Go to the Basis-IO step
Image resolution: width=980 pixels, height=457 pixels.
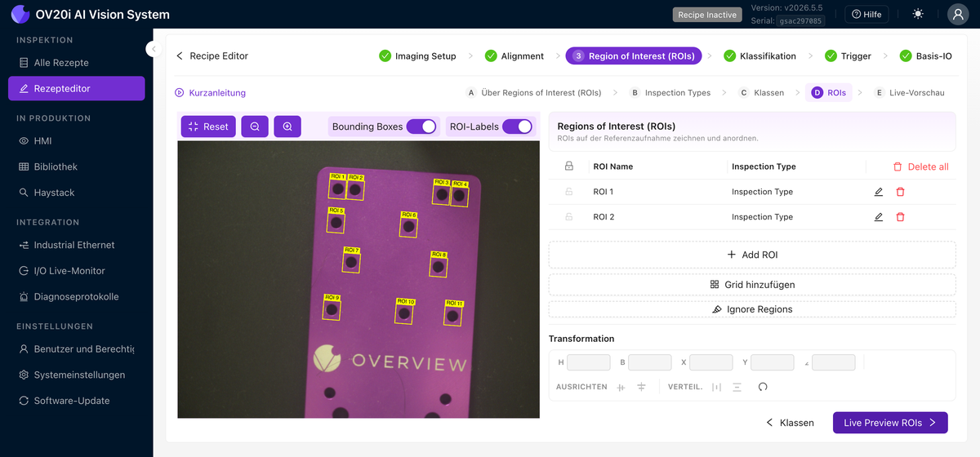(925, 56)
